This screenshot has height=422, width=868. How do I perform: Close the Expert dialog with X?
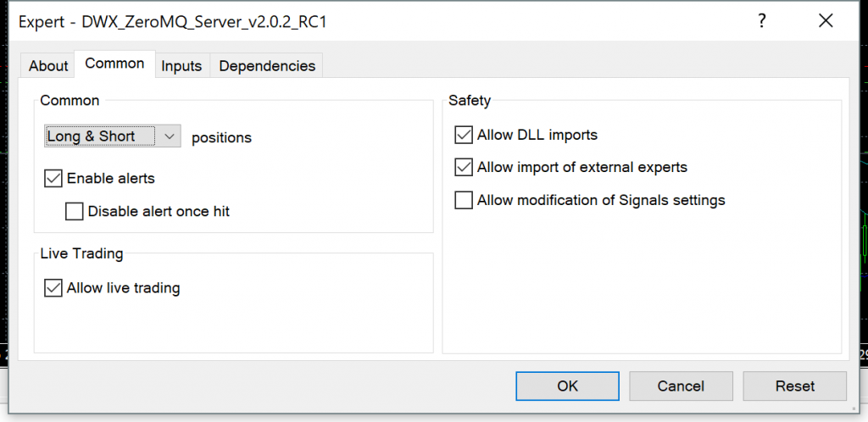[x=826, y=22]
